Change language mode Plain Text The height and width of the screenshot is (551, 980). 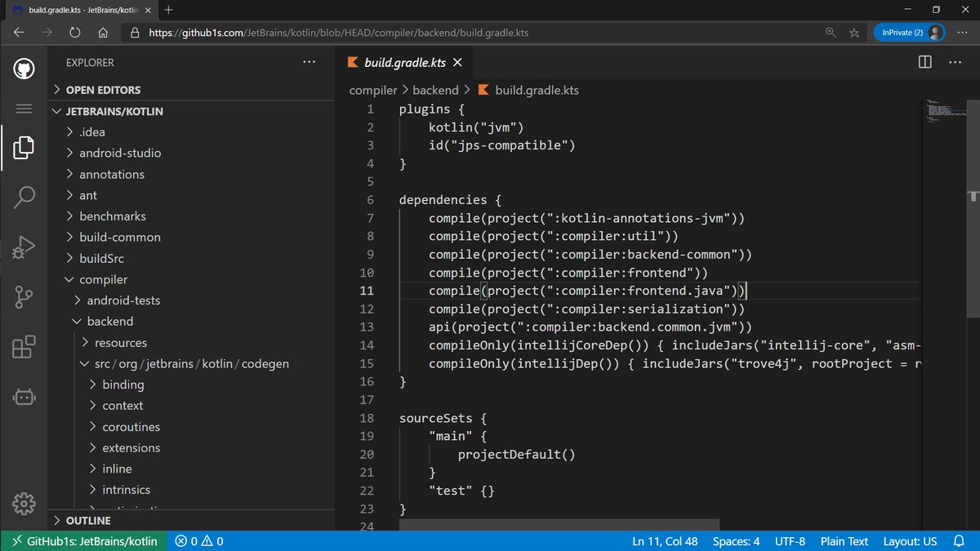(844, 541)
